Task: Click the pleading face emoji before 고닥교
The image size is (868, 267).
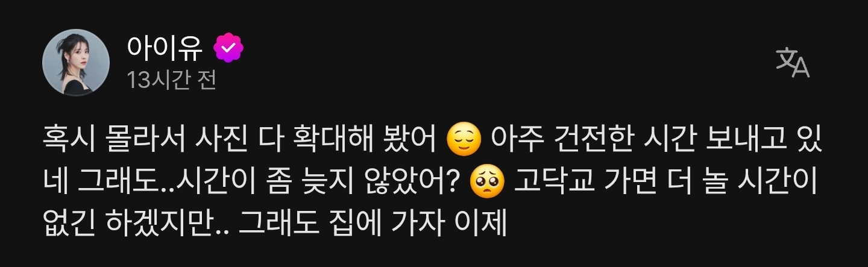Action: coord(486,182)
